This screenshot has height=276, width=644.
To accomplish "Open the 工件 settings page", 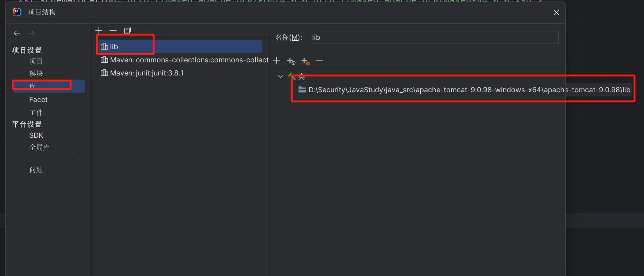I will click(36, 113).
